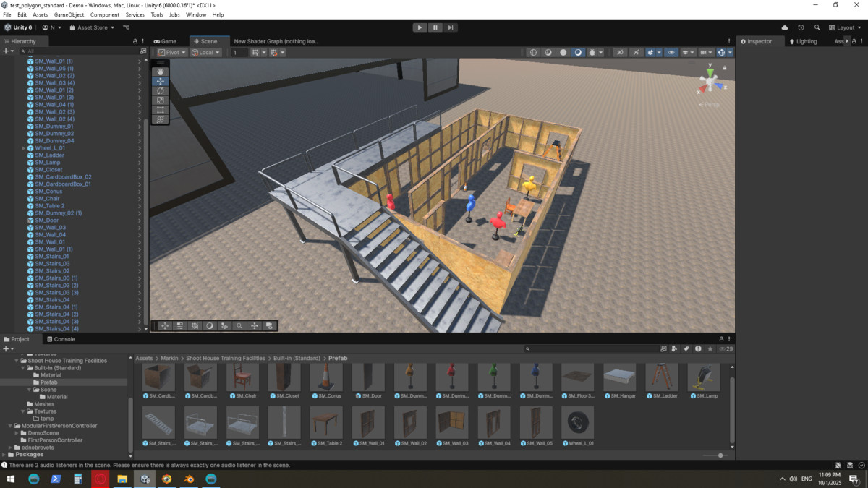868x488 pixels.
Task: Expand the Wheel_L_01 hierarchy item
Action: click(x=24, y=148)
